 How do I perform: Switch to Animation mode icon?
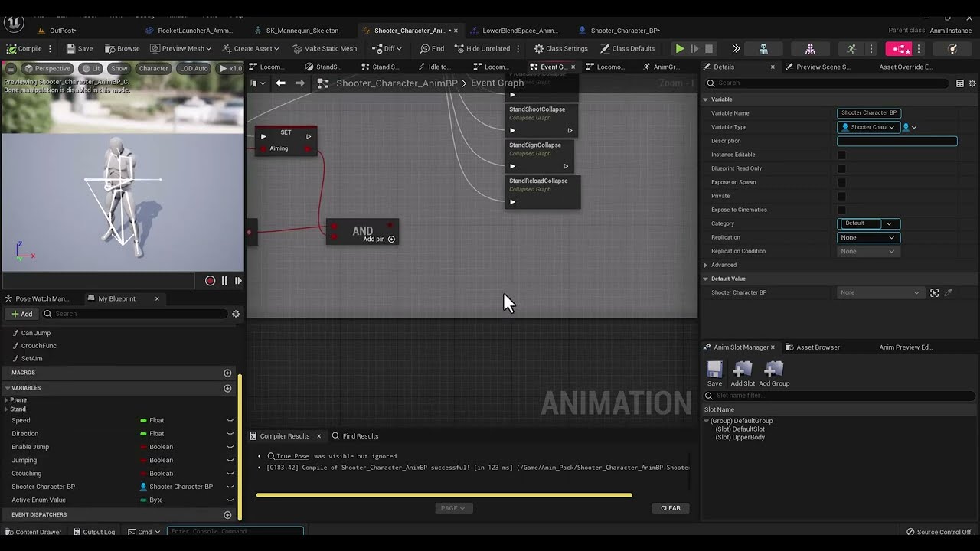(x=851, y=48)
